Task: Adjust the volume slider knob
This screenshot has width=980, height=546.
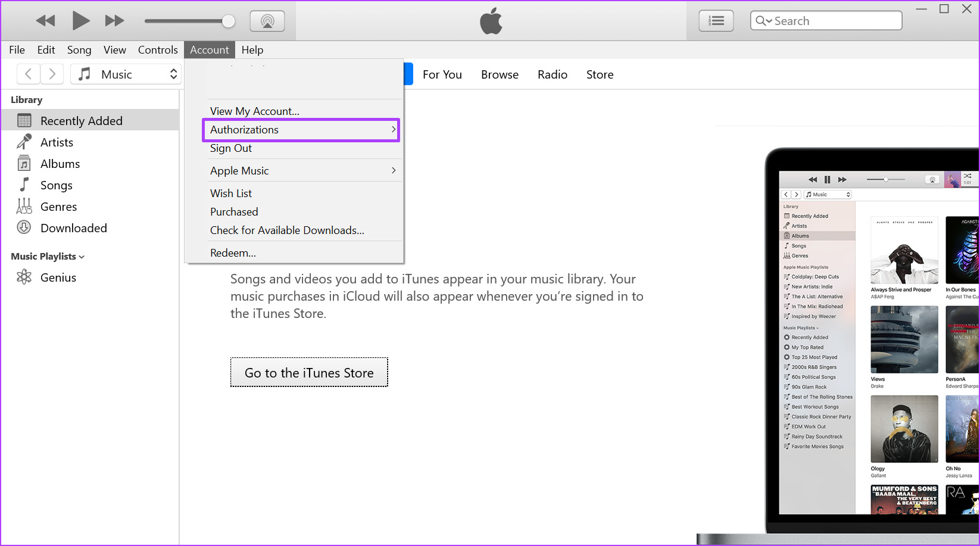Action: click(x=228, y=21)
